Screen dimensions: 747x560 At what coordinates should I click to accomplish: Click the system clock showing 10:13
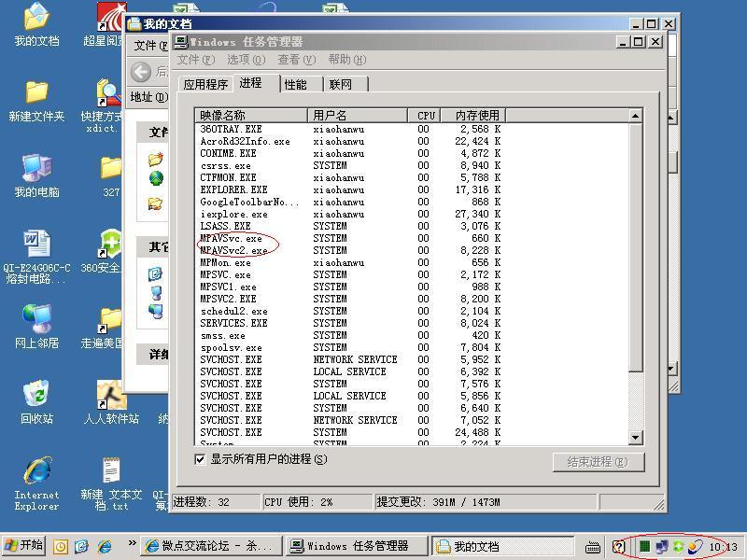(723, 547)
